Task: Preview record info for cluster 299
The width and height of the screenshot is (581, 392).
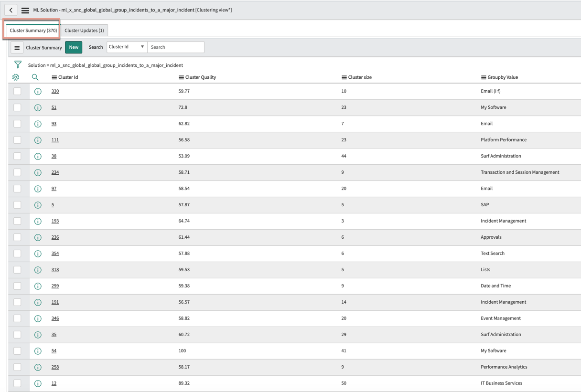Action: [38, 286]
